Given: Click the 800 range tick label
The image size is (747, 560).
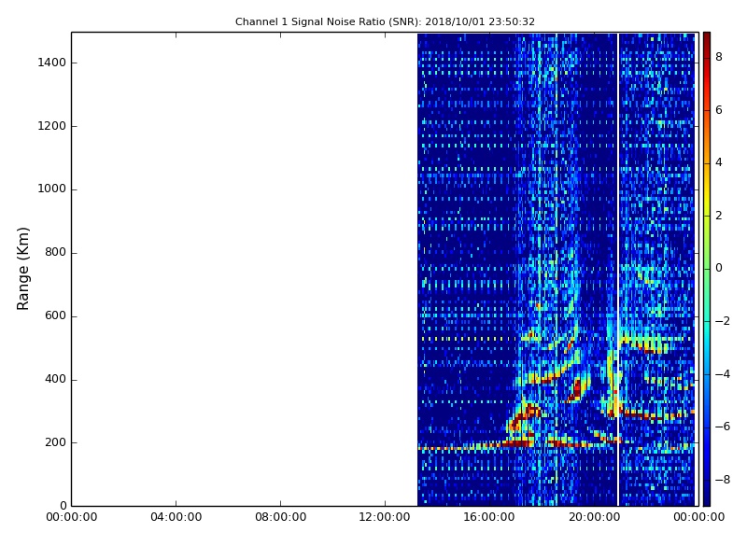Looking at the screenshot, I should [x=55, y=252].
